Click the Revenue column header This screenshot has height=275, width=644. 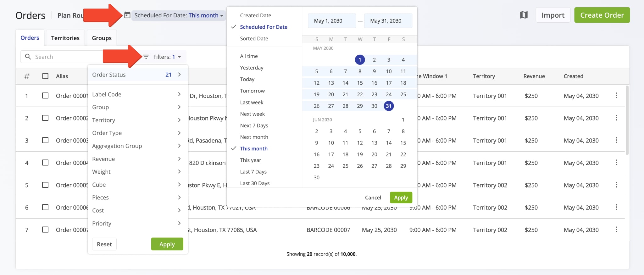tap(534, 76)
